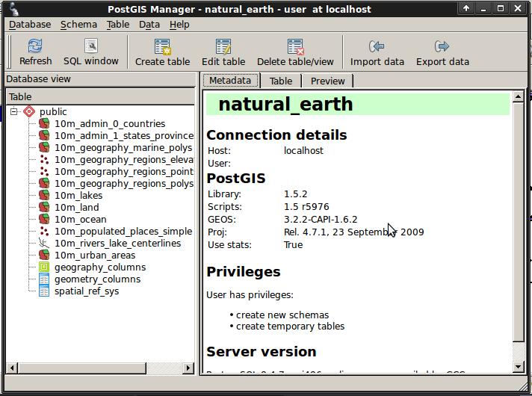Click polygon icon beside 10m_urban_areas
The image size is (532, 396).
tap(44, 256)
